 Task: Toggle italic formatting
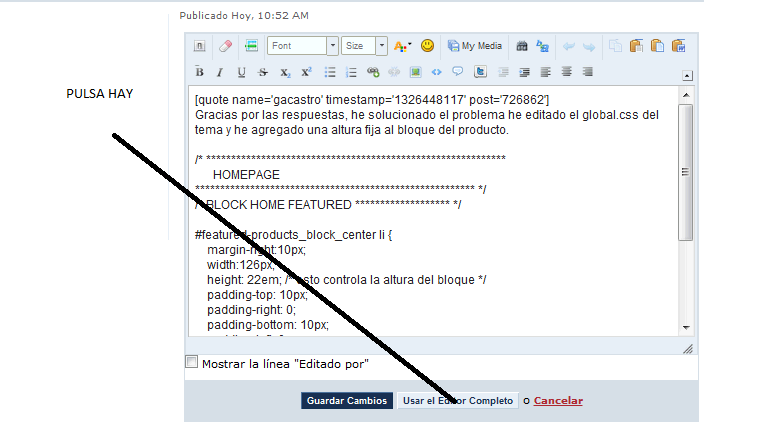[220, 72]
